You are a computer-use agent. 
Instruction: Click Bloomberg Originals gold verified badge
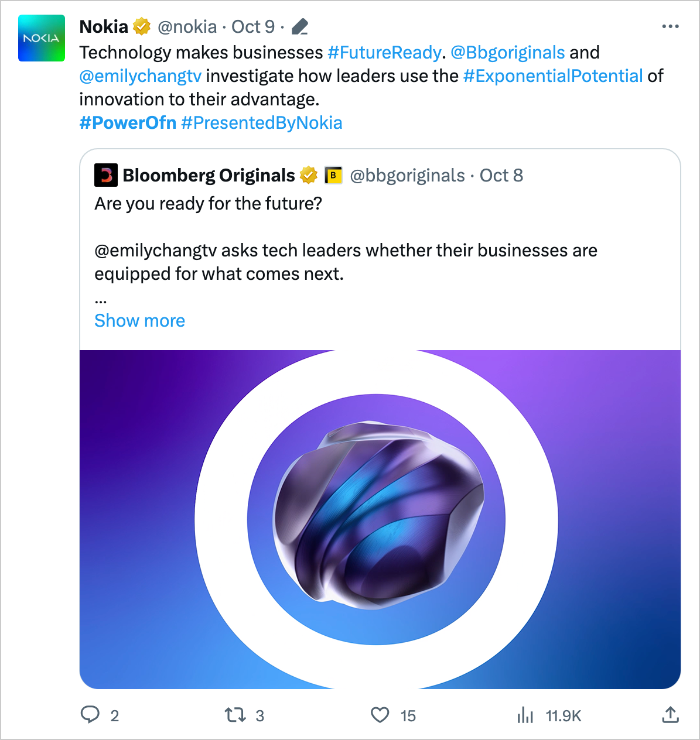point(309,175)
